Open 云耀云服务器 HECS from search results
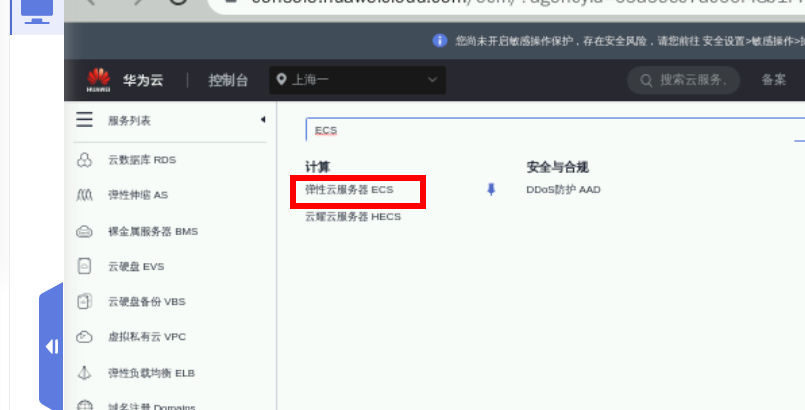805x410 pixels. click(353, 217)
